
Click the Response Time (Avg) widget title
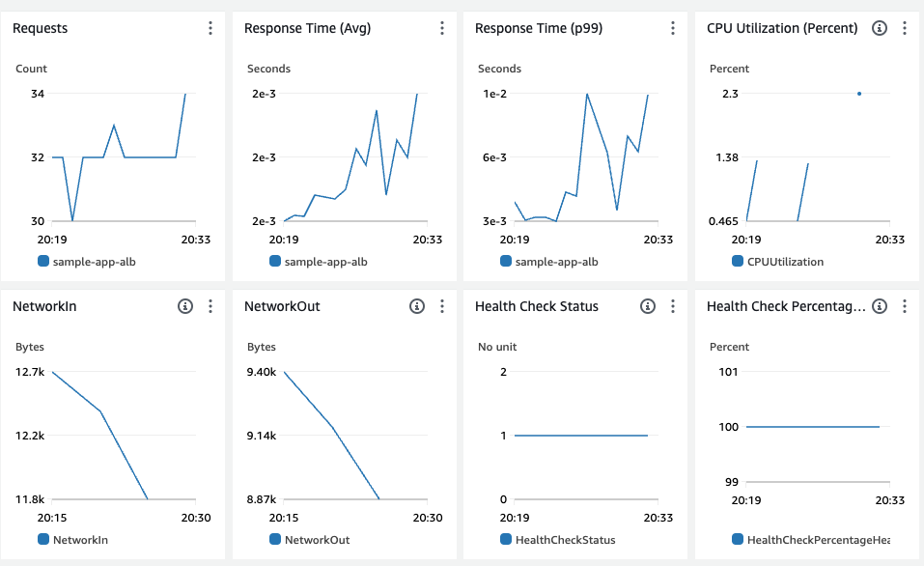(308, 28)
